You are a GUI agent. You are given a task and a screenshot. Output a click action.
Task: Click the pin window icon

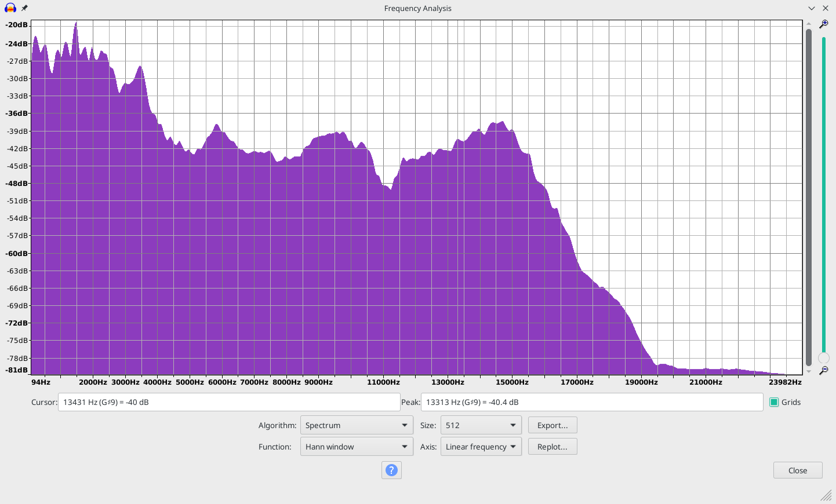tap(24, 8)
